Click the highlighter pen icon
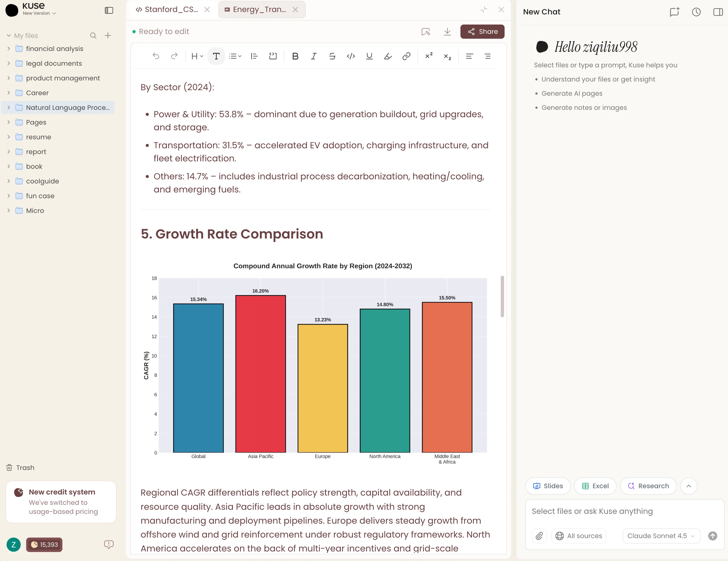 [388, 56]
